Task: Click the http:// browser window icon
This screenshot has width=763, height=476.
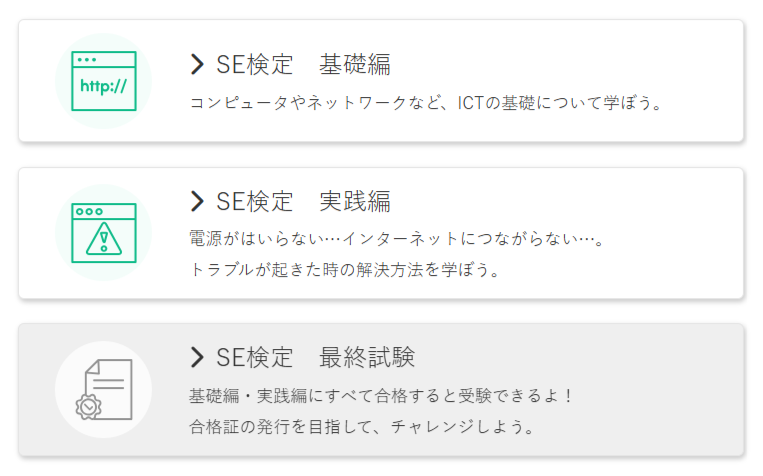Action: [x=104, y=81]
